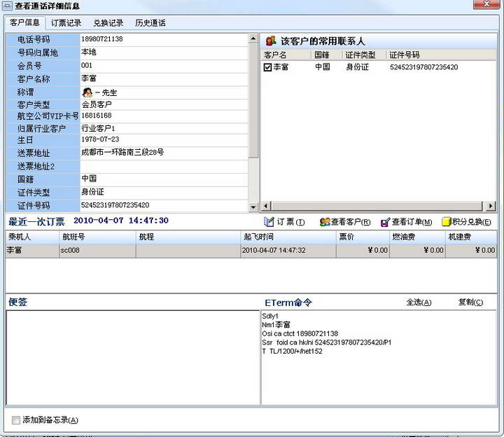This screenshot has width=504, height=437.
Task: Go to the 历史通话 tab
Action: point(150,23)
